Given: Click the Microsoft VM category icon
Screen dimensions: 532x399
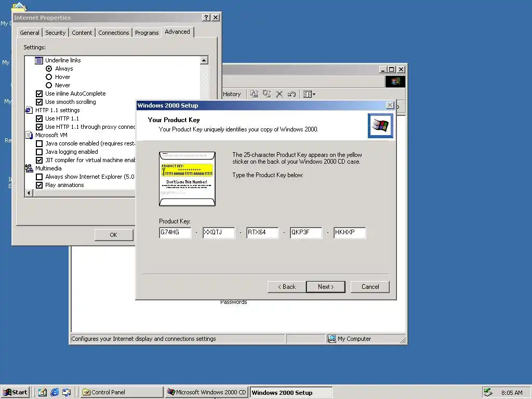Looking at the screenshot, I should pos(29,135).
